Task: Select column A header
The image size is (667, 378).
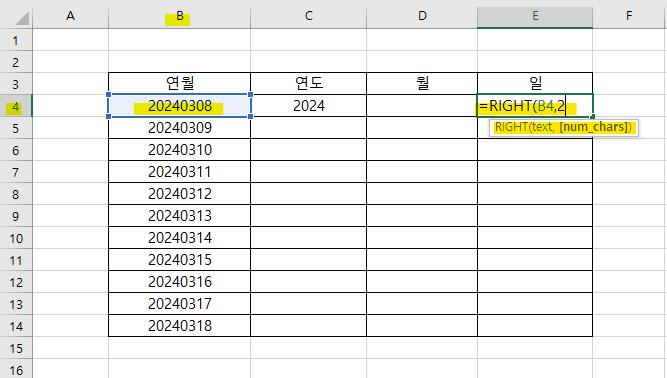Action: [71, 17]
